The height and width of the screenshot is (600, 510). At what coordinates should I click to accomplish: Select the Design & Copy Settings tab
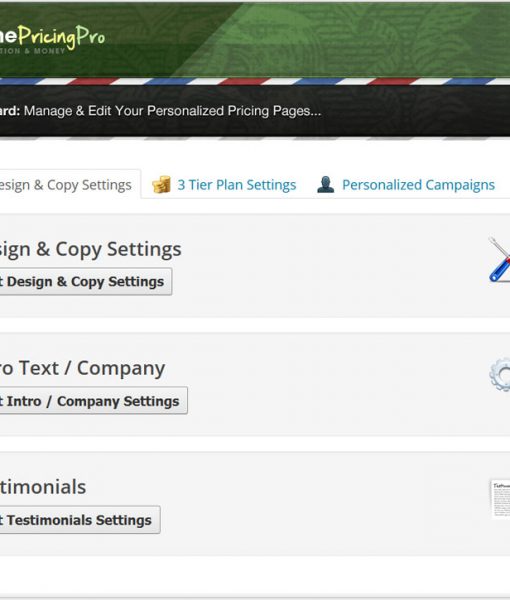tap(66, 185)
